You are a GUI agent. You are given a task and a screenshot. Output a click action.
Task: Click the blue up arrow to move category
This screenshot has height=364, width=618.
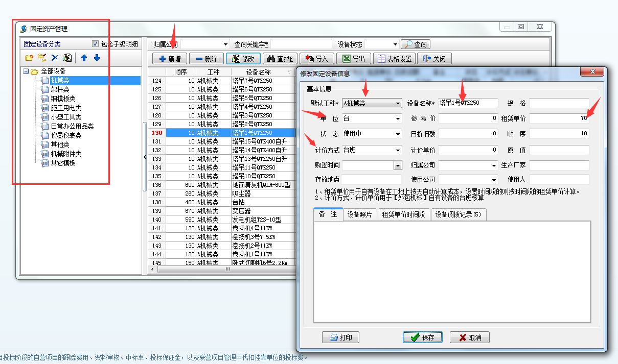tap(84, 57)
